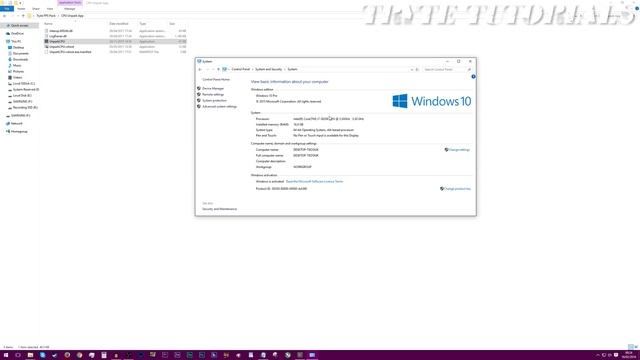Open Pictures folder in navigation pane
The image size is (640, 360).
pos(18,71)
